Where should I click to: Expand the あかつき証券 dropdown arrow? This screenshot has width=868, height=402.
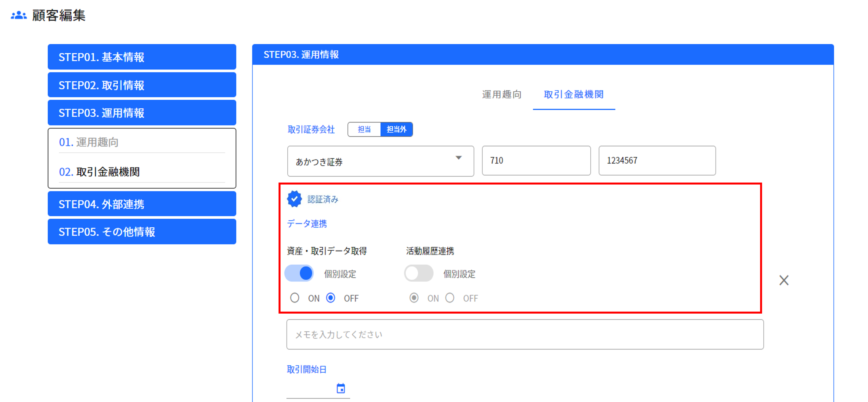(458, 158)
